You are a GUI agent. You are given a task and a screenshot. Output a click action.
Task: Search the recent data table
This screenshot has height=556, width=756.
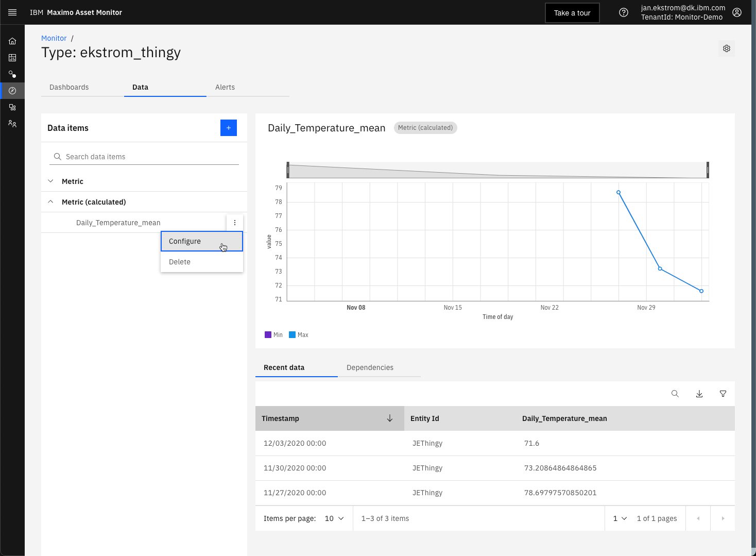tap(675, 394)
